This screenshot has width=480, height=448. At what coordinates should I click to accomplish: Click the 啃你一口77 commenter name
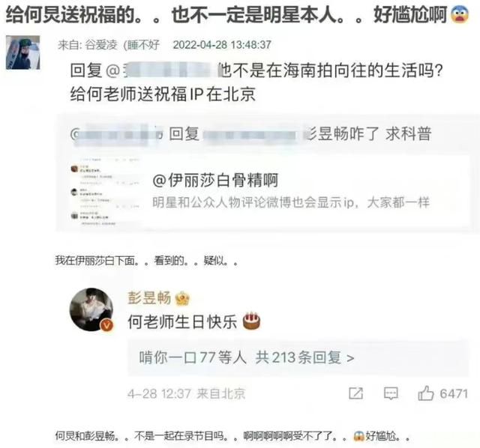178,357
